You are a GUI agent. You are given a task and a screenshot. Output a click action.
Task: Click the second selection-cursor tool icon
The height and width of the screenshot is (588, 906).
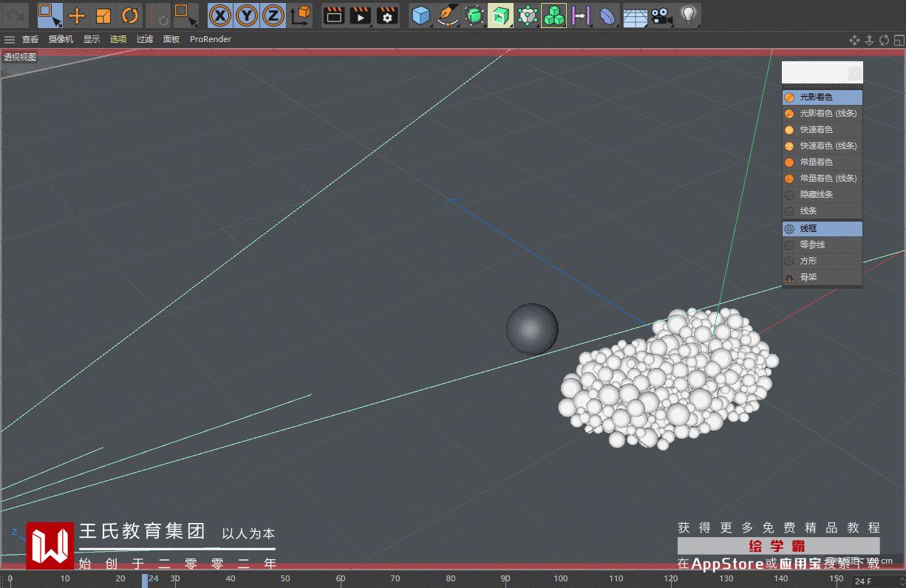(x=185, y=16)
